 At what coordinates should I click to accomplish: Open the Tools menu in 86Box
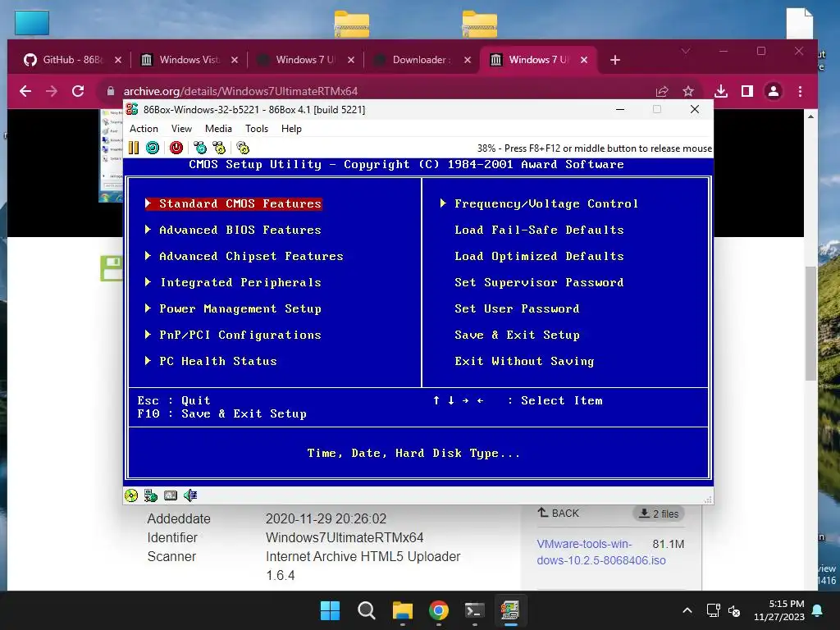click(257, 129)
